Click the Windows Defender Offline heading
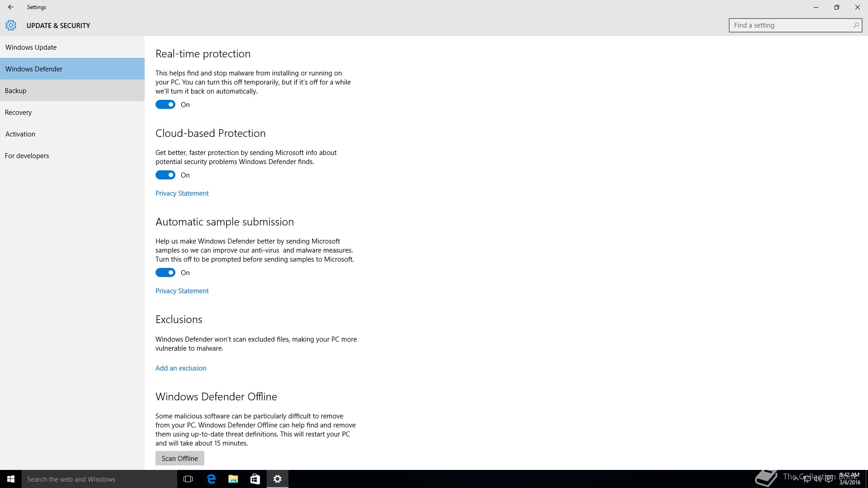This screenshot has height=488, width=868. (x=216, y=397)
